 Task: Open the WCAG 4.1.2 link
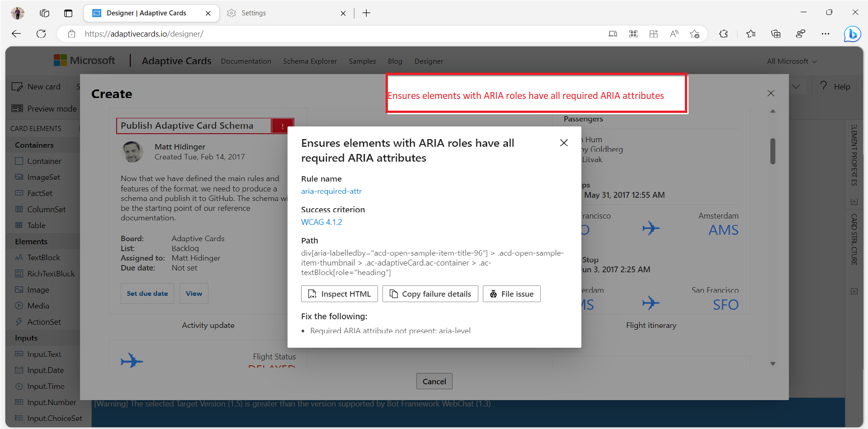click(321, 222)
